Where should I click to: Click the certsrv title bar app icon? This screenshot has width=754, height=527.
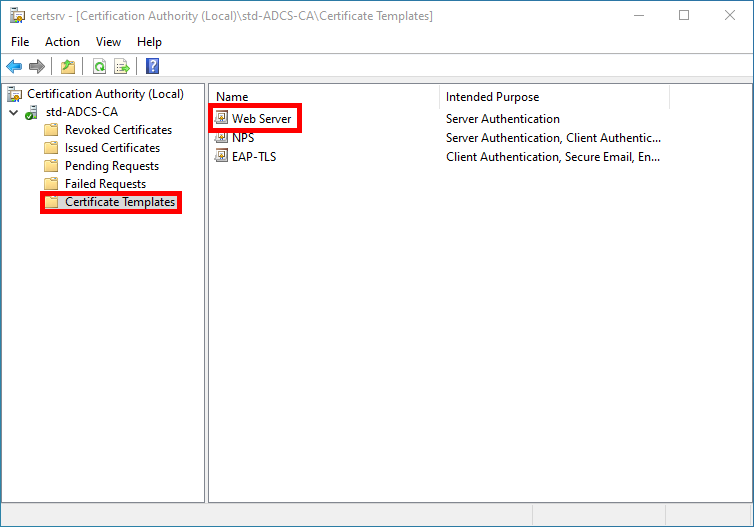[x=17, y=16]
